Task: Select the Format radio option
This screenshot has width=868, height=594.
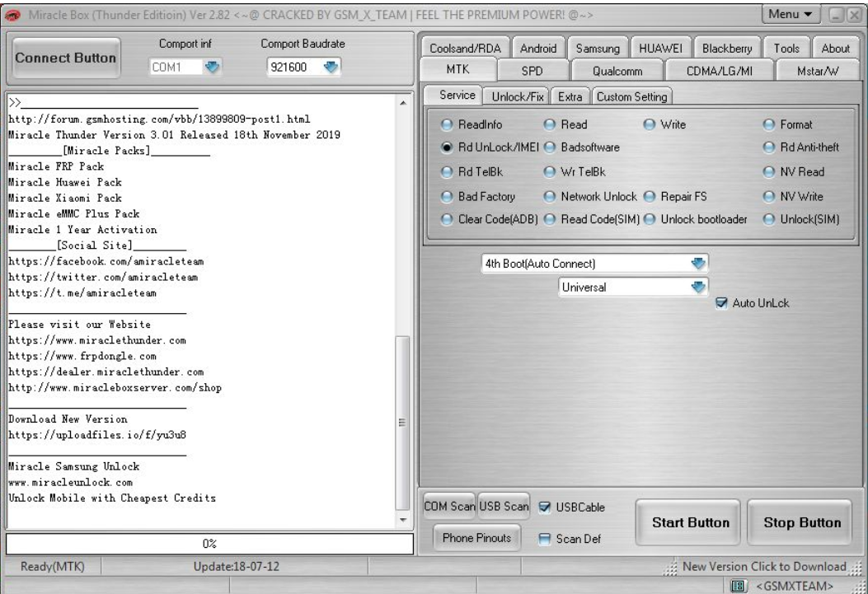Action: [x=768, y=124]
